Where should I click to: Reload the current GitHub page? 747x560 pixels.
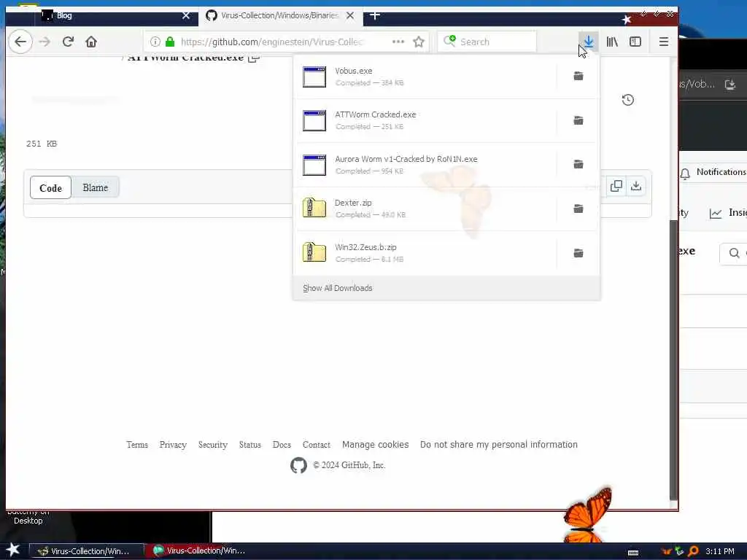(x=68, y=42)
